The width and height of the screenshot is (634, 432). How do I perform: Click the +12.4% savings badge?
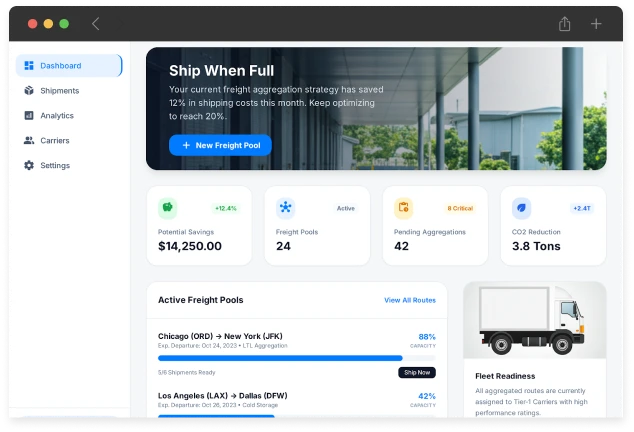pyautogui.click(x=226, y=208)
